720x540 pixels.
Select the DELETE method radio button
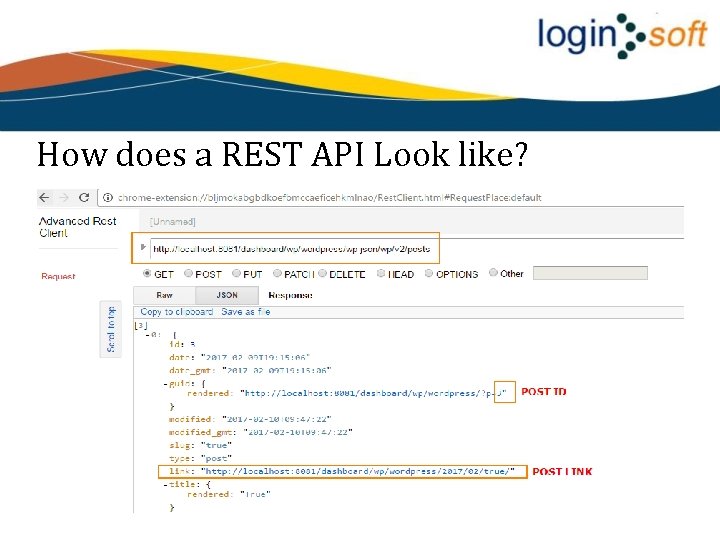[x=322, y=273]
